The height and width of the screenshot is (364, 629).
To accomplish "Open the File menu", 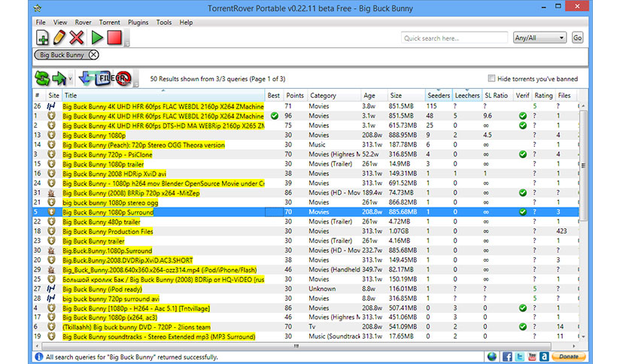I will click(x=41, y=23).
